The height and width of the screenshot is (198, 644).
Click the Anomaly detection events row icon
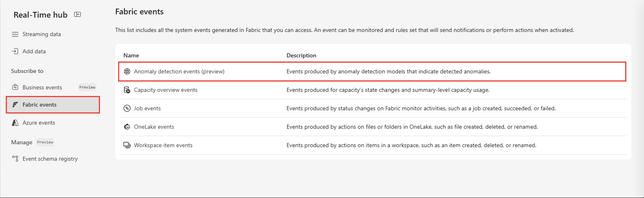coord(127,71)
